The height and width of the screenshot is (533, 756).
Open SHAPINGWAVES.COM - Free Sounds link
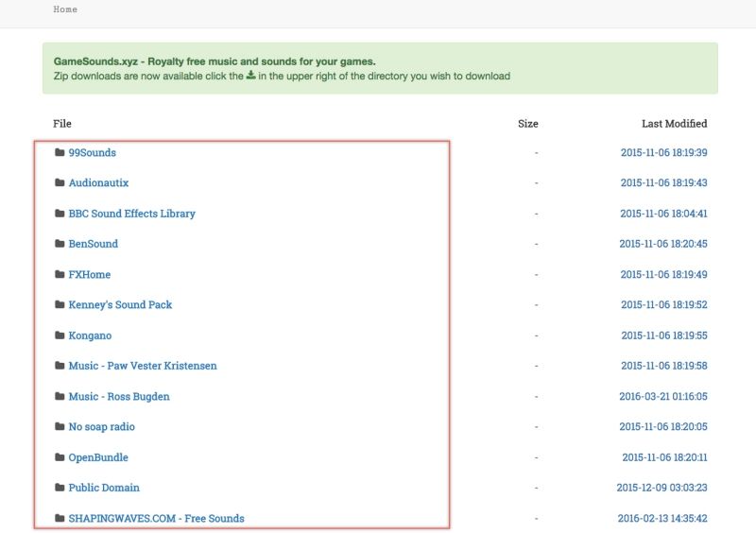(x=156, y=519)
